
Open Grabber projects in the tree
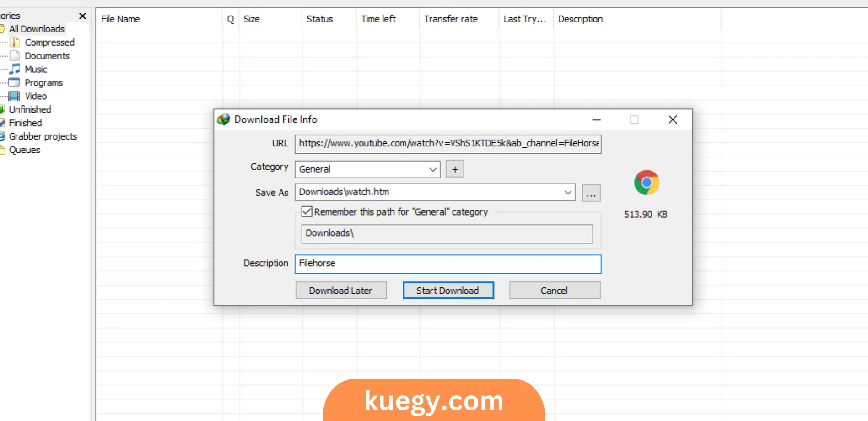(x=43, y=136)
